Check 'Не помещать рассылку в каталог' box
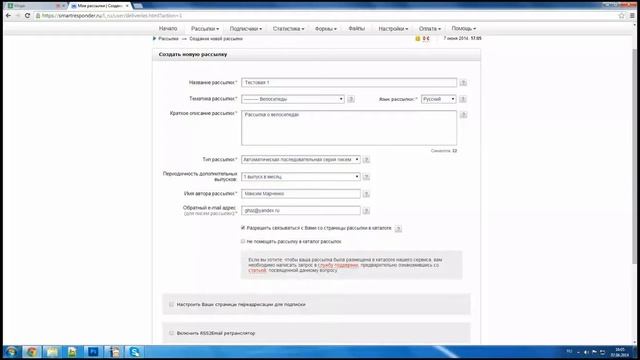 tap(243, 241)
